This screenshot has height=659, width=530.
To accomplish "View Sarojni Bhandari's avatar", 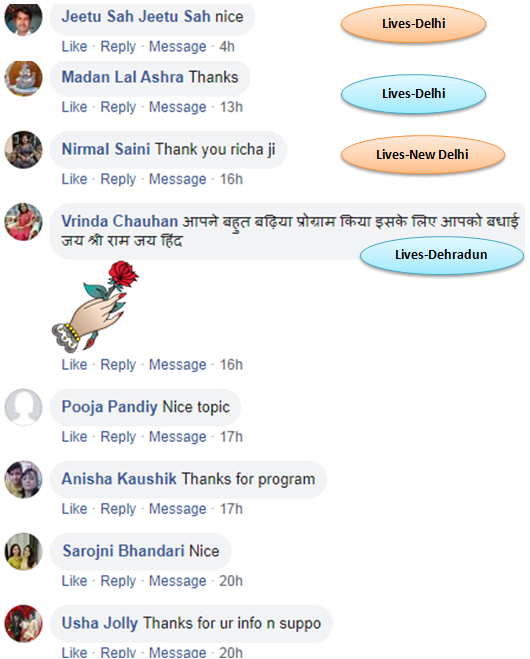I will tap(23, 551).
